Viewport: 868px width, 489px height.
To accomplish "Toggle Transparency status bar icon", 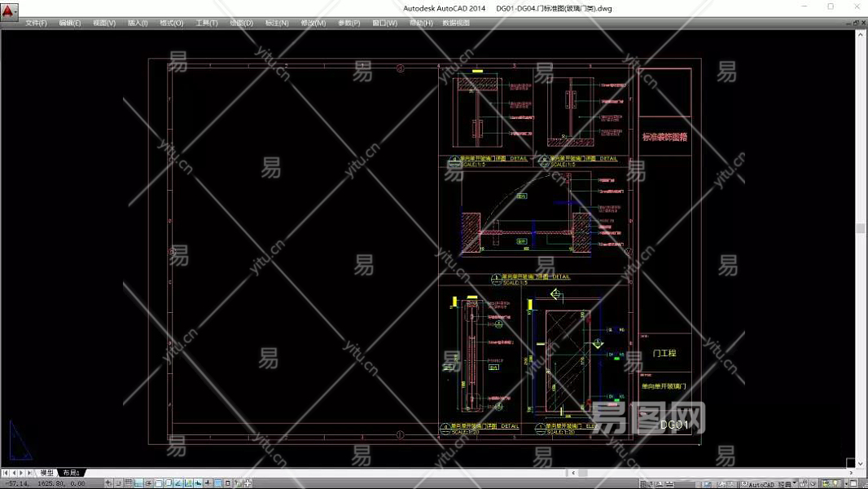I will point(218,483).
